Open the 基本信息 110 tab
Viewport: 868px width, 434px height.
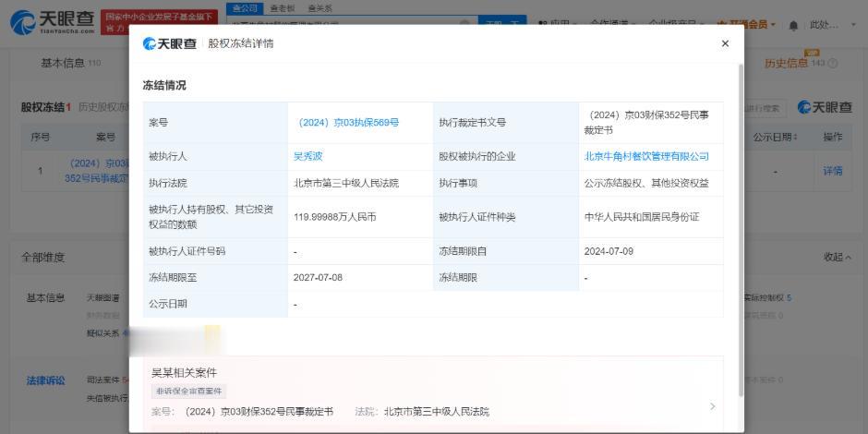(71, 63)
